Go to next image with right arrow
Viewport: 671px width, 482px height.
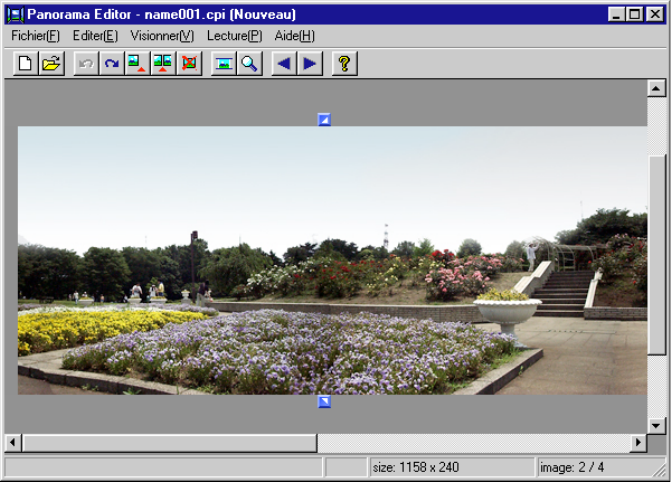[309, 64]
